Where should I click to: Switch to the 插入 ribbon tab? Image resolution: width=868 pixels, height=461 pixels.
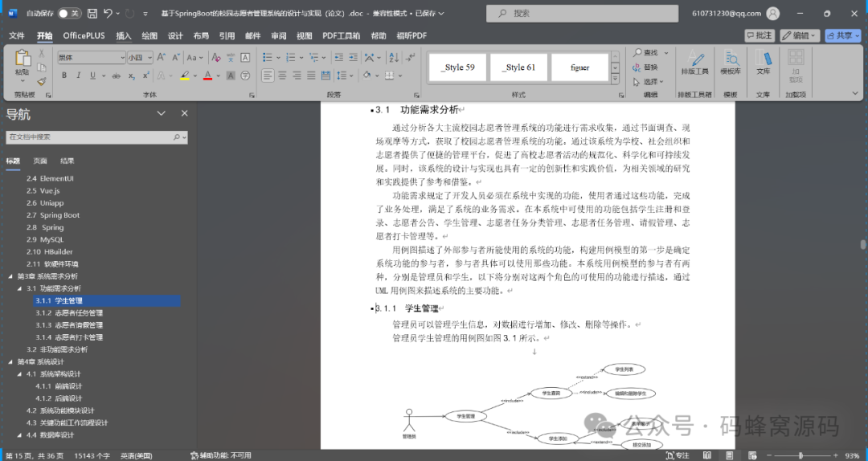[x=124, y=35]
